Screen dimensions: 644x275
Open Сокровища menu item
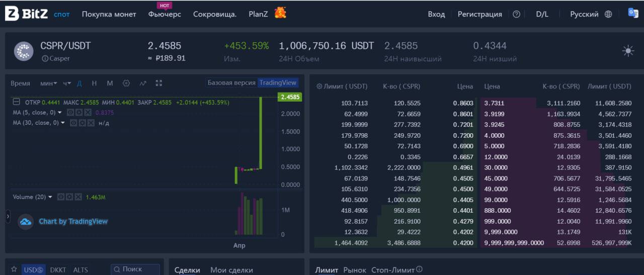[215, 14]
